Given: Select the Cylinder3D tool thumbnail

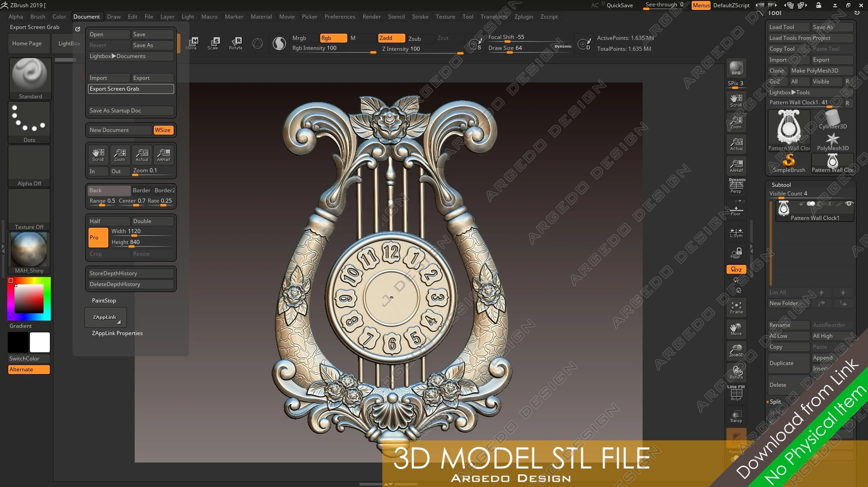Looking at the screenshot, I should 833,120.
